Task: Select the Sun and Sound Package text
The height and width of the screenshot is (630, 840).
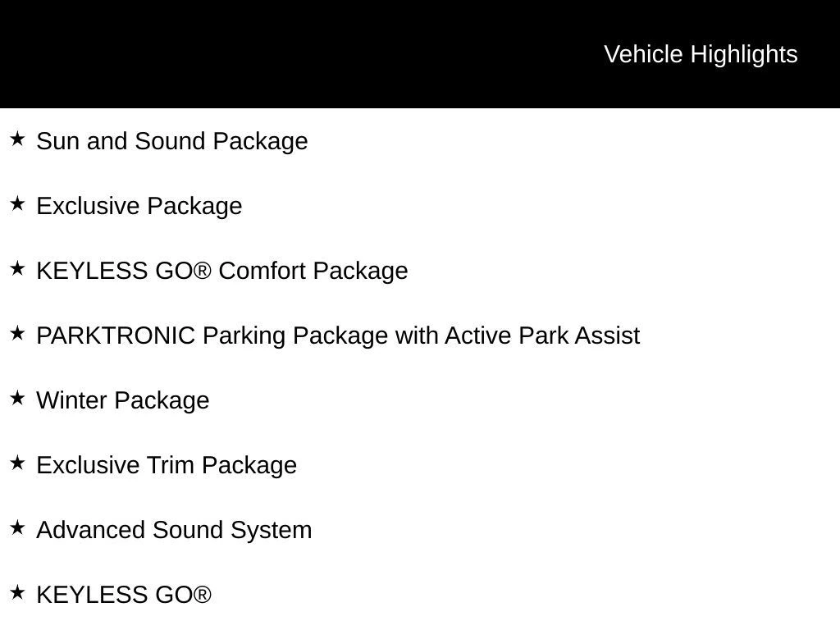Action: tap(172, 141)
